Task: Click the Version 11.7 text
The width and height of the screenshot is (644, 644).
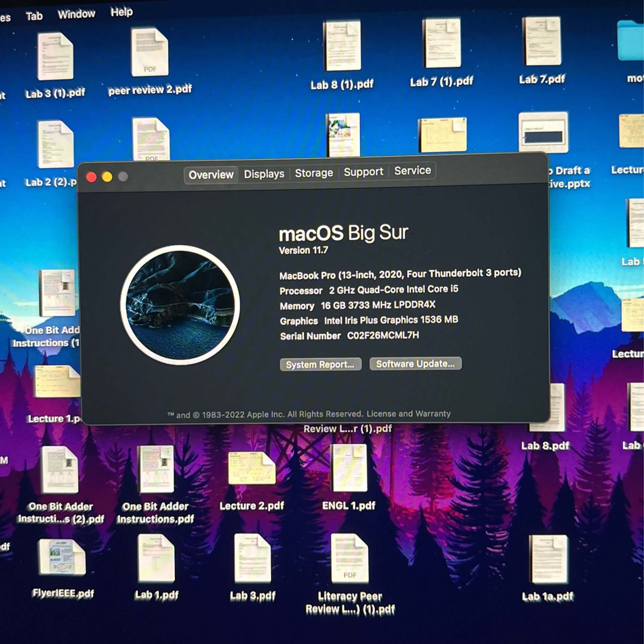Action: coord(304,250)
